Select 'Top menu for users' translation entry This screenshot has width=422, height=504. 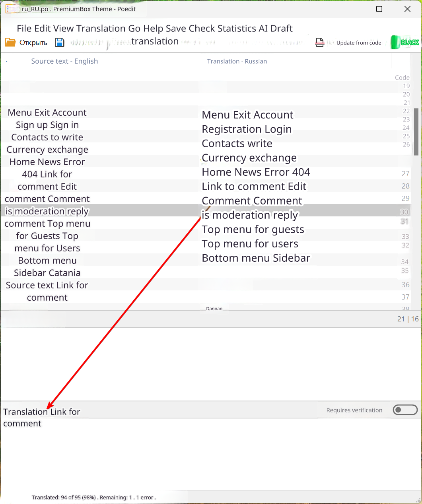coord(250,243)
